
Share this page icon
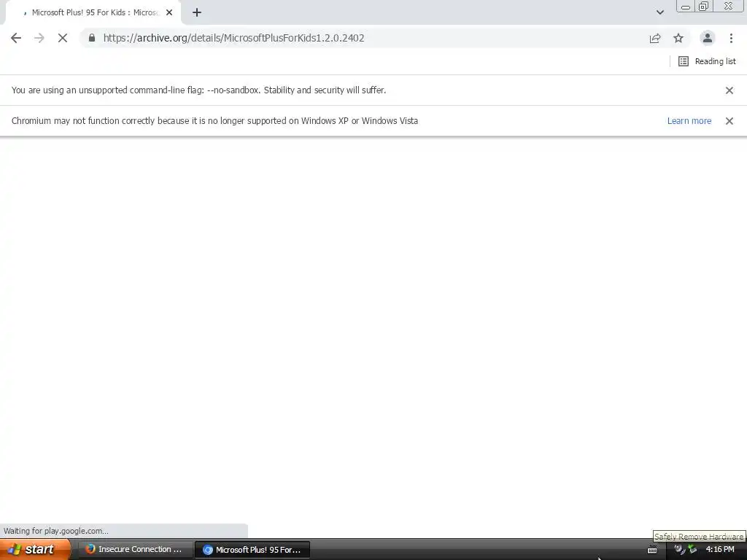tap(655, 38)
